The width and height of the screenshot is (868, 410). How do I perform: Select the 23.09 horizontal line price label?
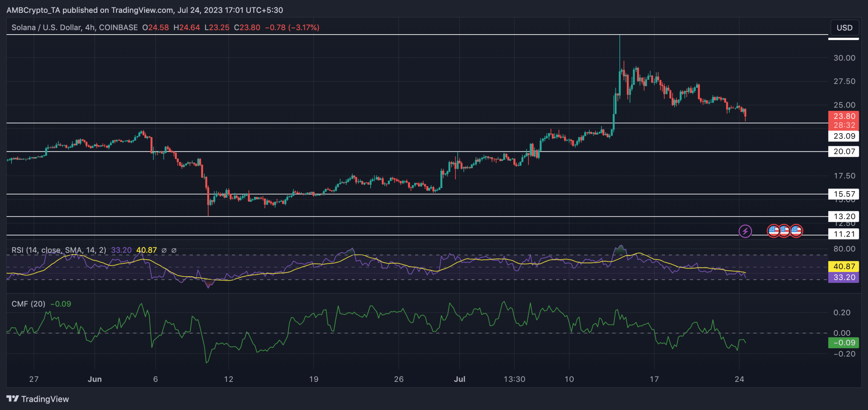(x=844, y=136)
